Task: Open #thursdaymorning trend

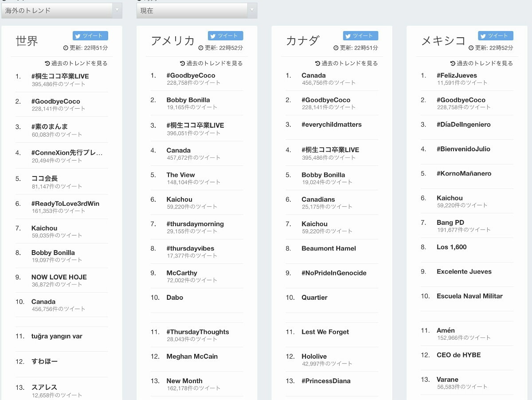Action: pos(195,224)
